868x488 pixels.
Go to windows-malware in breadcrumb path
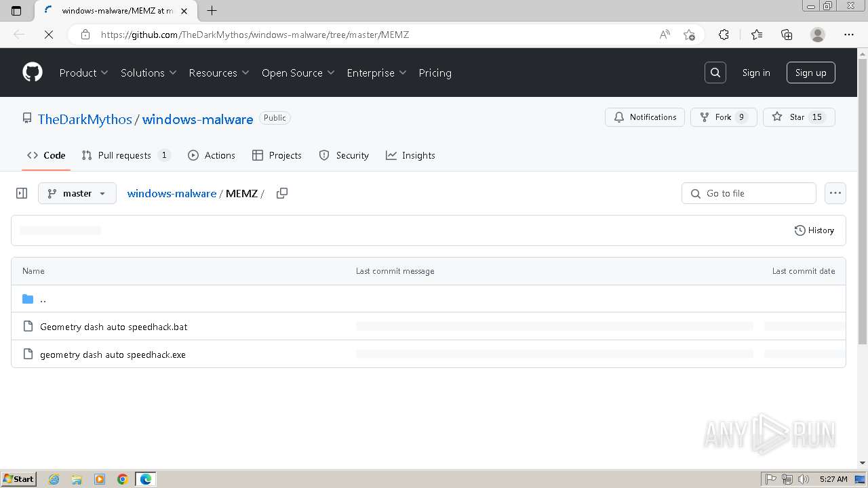[x=172, y=193]
